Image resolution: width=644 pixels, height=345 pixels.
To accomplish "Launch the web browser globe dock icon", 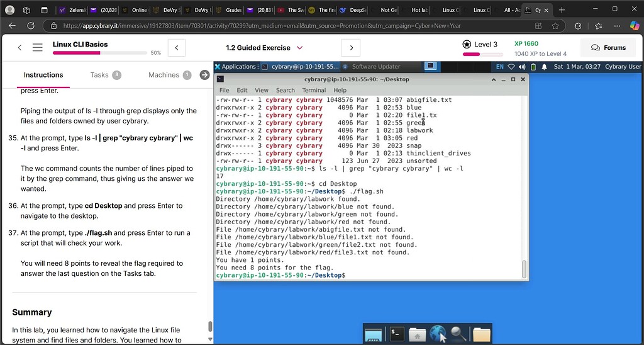I will [x=438, y=334].
